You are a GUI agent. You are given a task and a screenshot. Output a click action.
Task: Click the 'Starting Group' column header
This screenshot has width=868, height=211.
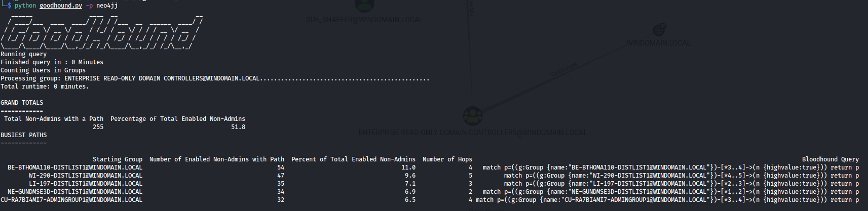point(118,159)
